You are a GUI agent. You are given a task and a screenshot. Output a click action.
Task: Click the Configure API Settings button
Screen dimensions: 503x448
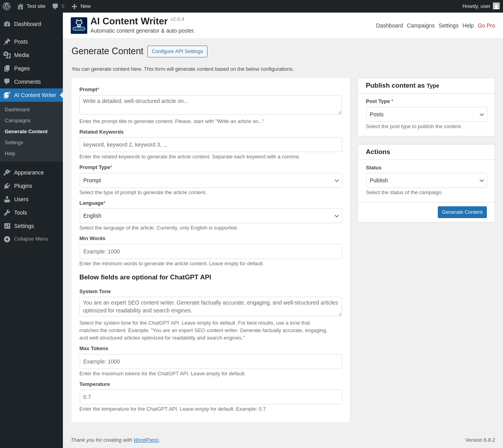pos(177,51)
